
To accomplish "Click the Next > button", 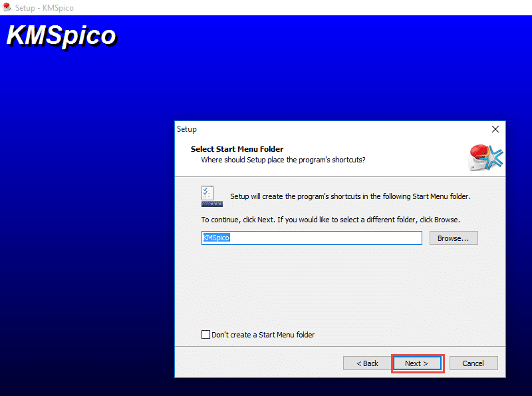I will pyautogui.click(x=418, y=363).
